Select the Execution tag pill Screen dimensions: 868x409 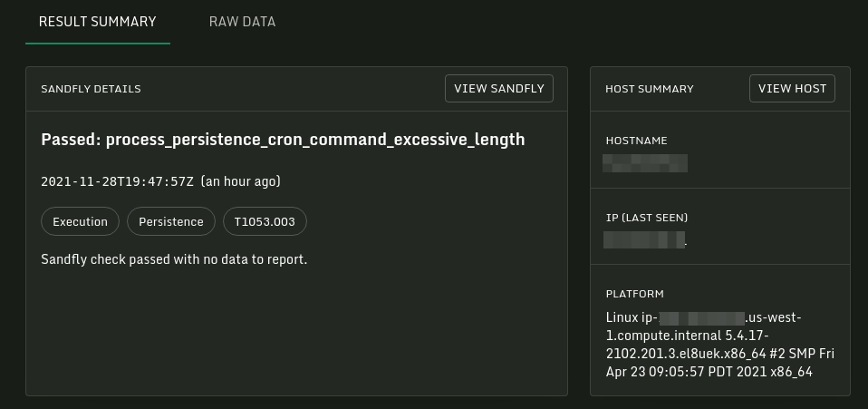[81, 221]
